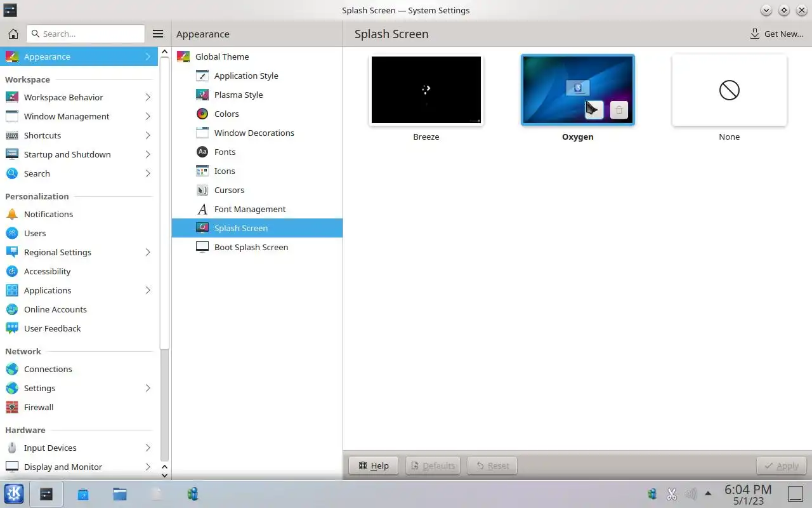Screen dimensions: 812x508
Task: Open the Cursors page
Action: tap(257, 190)
